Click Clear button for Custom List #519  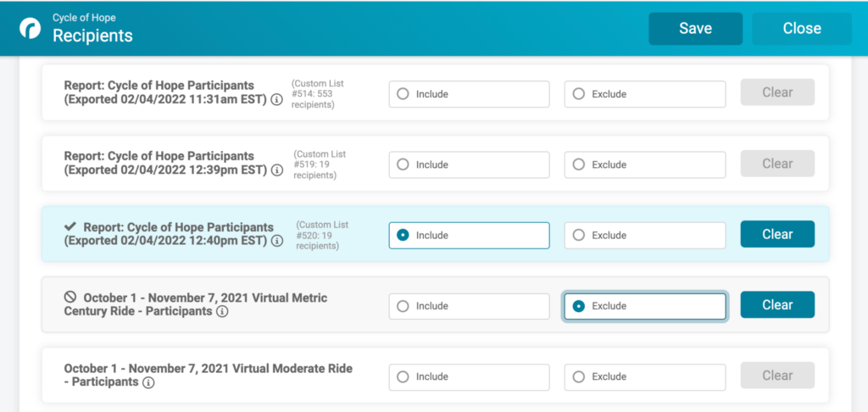(x=777, y=164)
